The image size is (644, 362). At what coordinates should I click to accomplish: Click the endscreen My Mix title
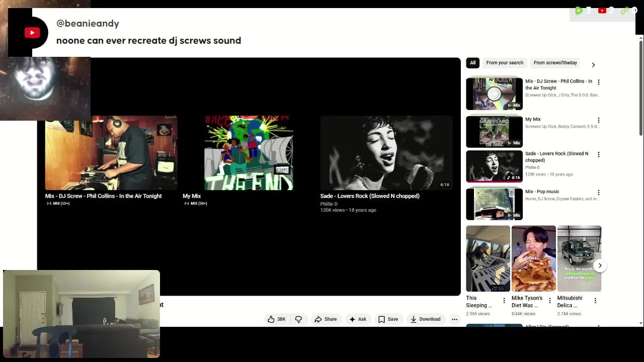(x=192, y=196)
